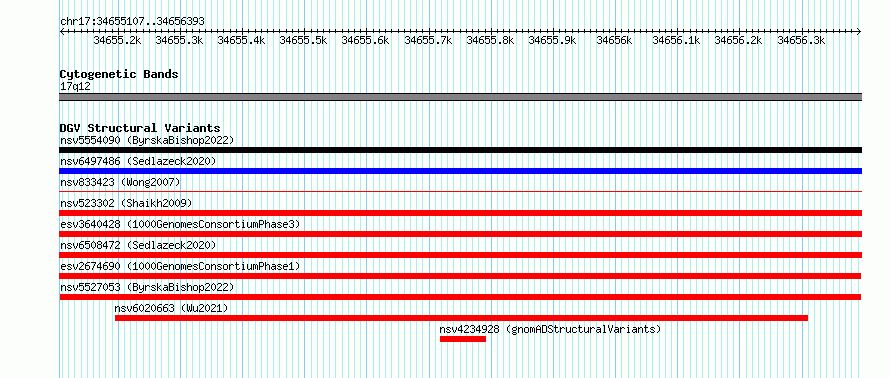890x378 pixels.
Task: Click ruler tick label 34656.1k
Action: tap(677, 41)
